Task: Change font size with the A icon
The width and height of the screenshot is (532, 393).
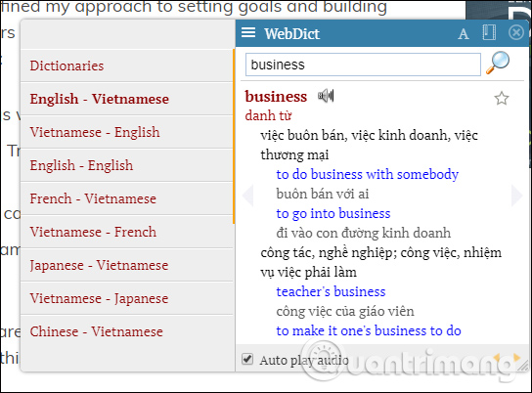Action: pos(464,33)
